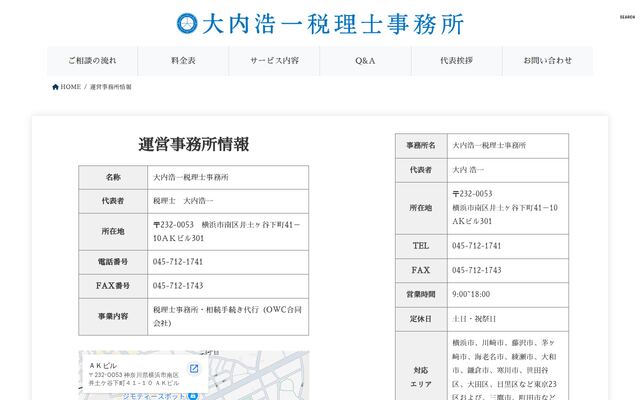Click the 045-712-1741 cell in the main table

[228, 262]
